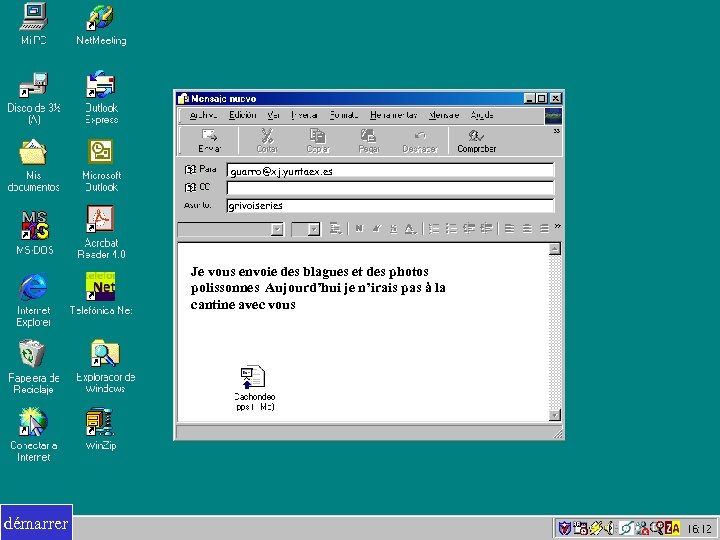Select the Outlook Express desktop icon

click(x=101, y=98)
